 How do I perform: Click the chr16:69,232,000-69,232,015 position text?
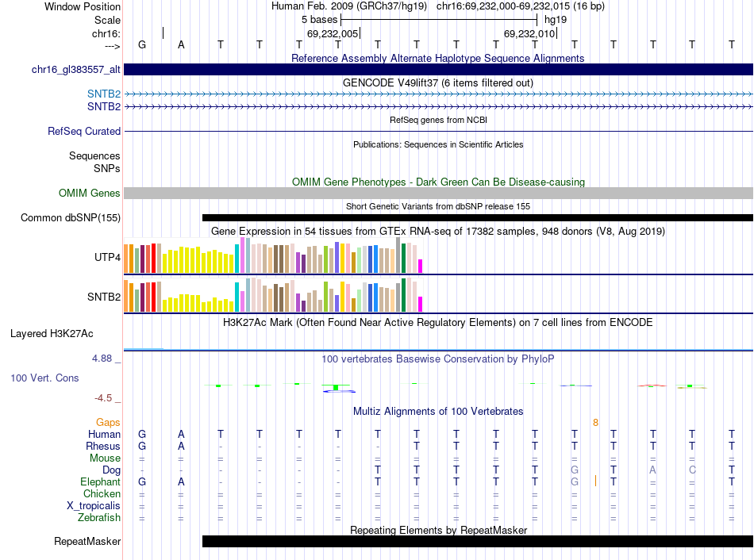[521, 6]
